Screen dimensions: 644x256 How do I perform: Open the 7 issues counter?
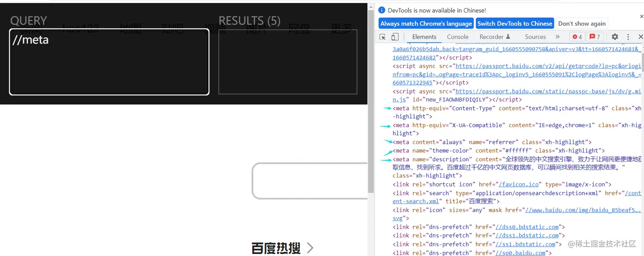[595, 37]
